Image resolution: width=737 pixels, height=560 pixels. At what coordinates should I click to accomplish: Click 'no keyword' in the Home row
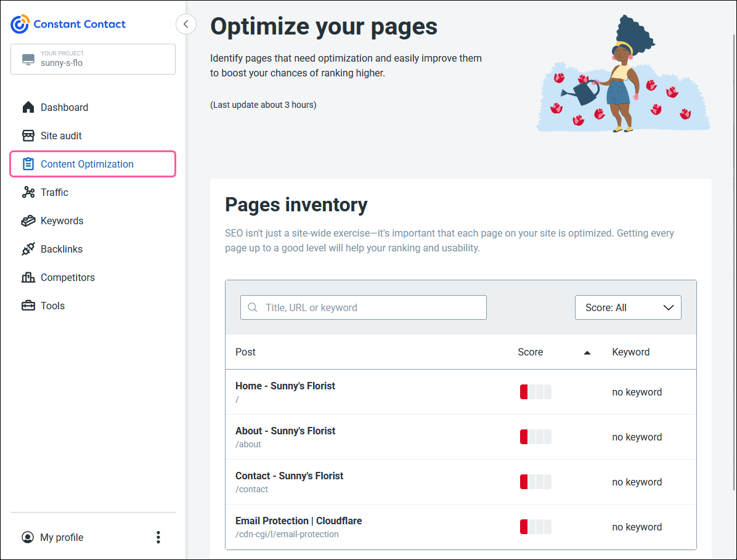(637, 392)
